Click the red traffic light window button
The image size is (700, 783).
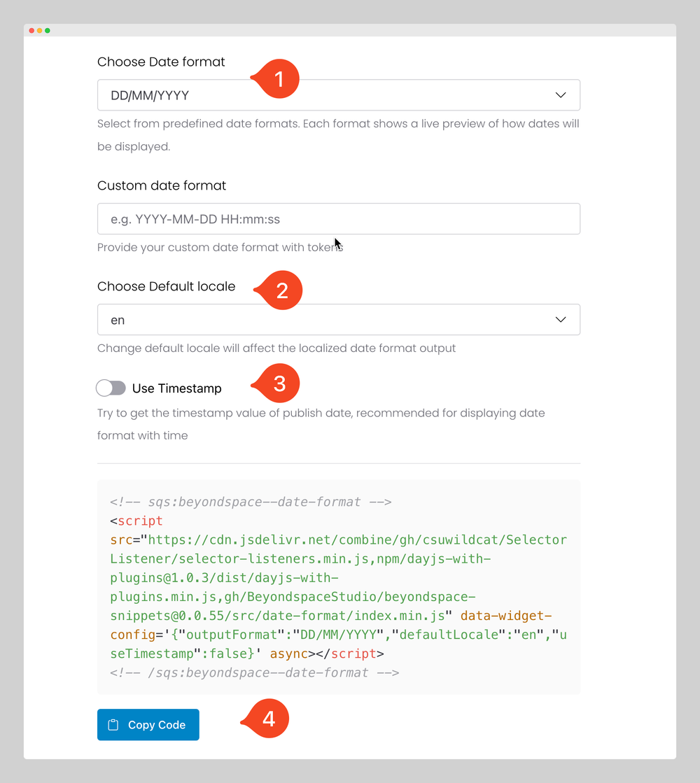pyautogui.click(x=31, y=31)
